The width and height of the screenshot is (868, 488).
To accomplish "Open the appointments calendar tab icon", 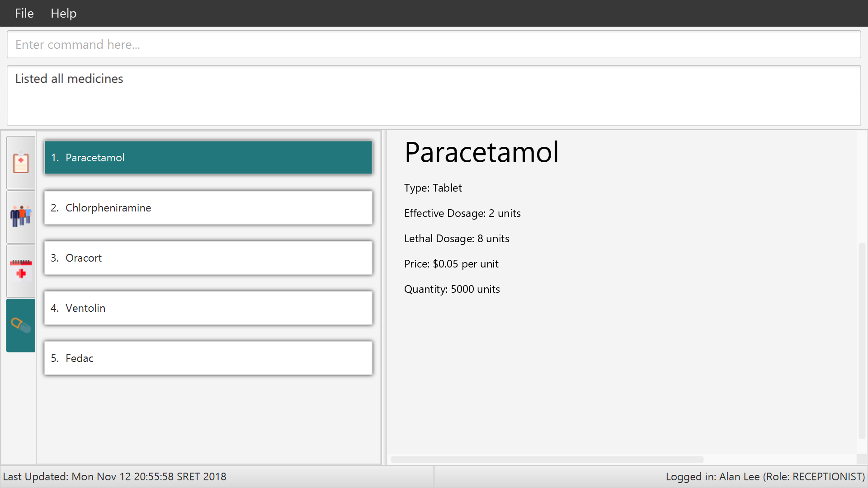I will 21,271.
